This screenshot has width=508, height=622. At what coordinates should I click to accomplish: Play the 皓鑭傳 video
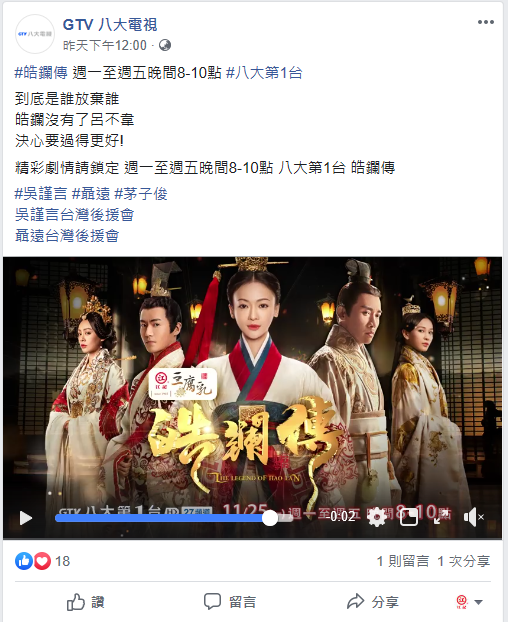(26, 518)
